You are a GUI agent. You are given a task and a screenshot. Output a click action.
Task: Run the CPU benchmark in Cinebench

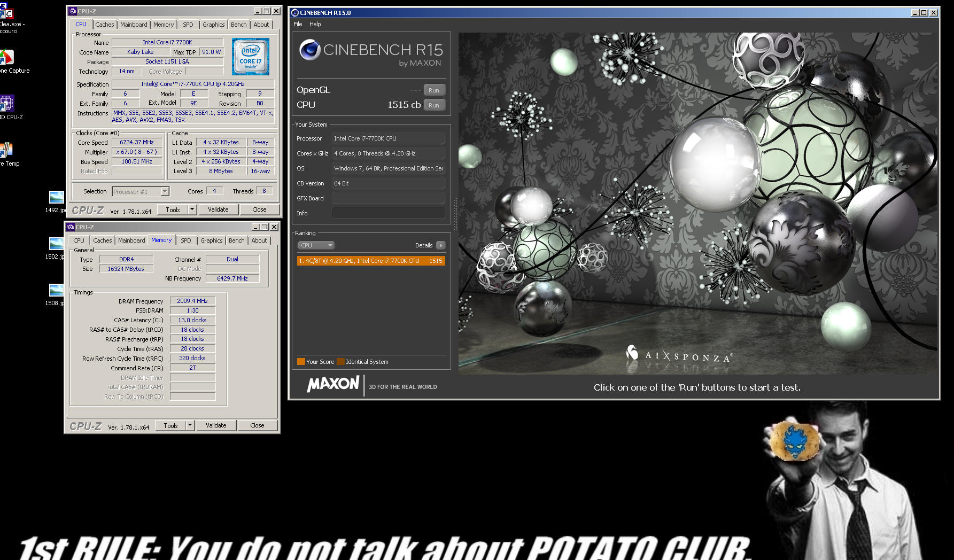click(434, 105)
